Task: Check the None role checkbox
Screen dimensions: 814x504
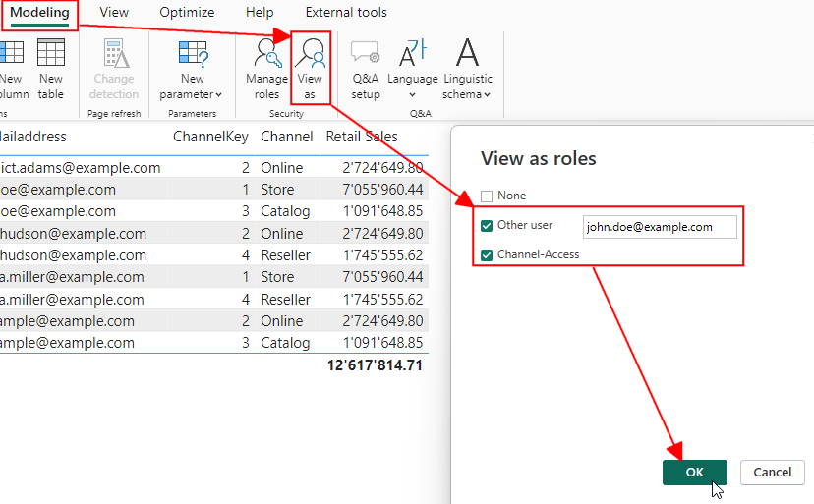Action: click(487, 196)
